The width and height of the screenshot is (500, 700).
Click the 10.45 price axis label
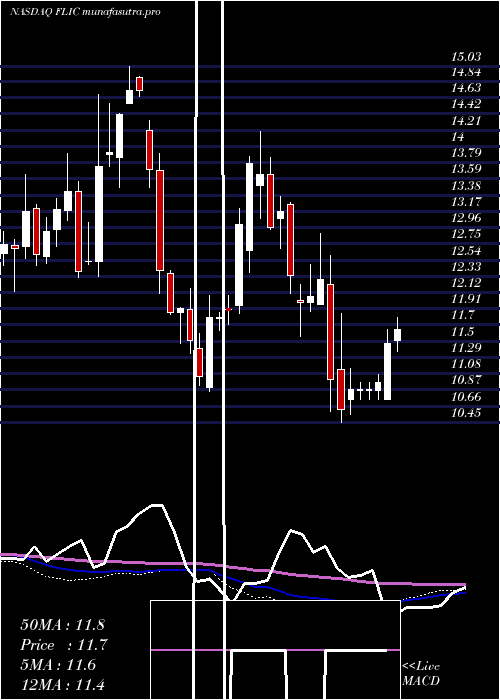coord(467,412)
